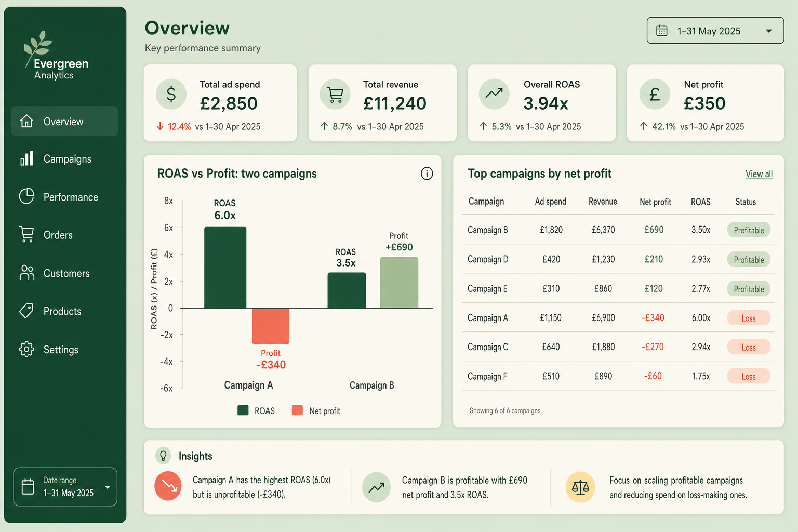Click the Profitable badge for Campaign E

point(749,289)
